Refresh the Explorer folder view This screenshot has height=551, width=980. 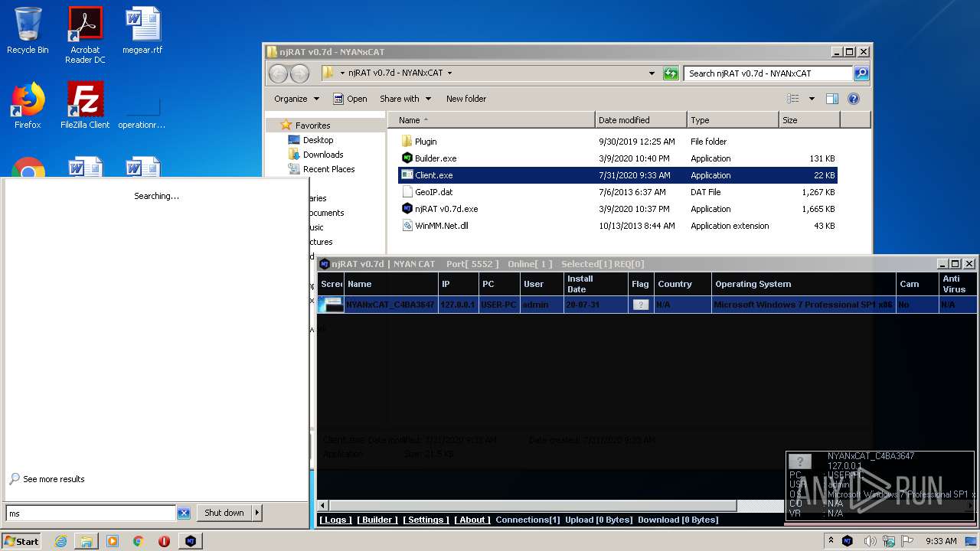point(671,73)
